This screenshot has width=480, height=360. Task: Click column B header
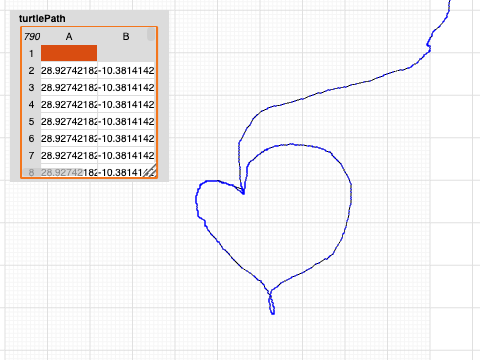[x=126, y=36]
